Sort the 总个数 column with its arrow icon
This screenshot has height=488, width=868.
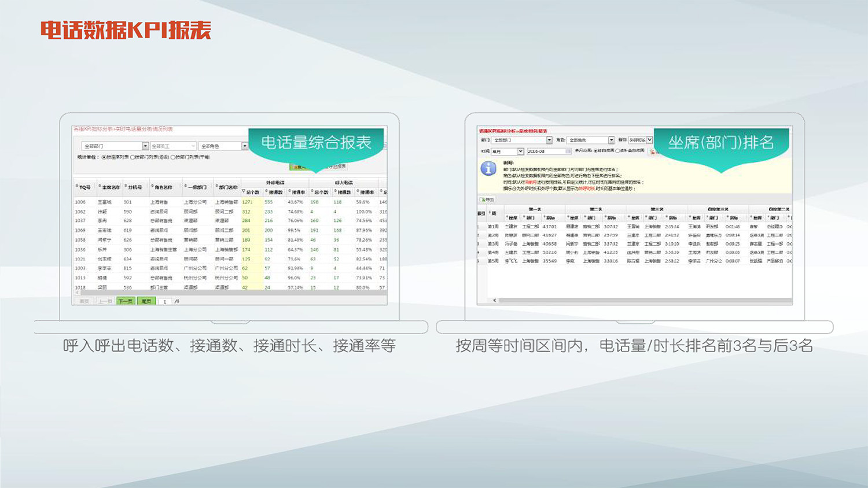coord(244,190)
